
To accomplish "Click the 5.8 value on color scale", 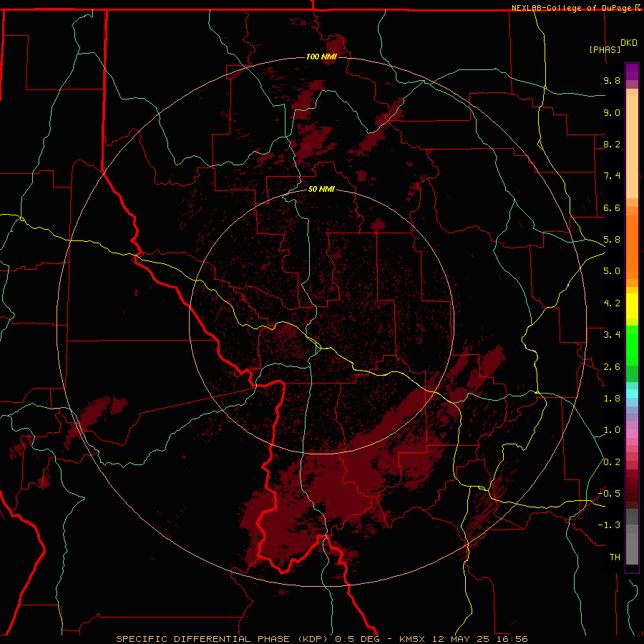I will (x=612, y=240).
